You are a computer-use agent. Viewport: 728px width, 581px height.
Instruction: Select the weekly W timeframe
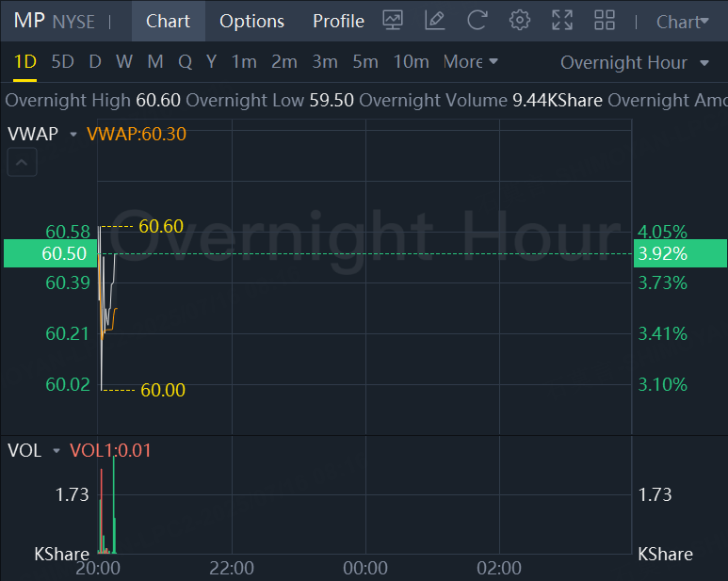124,62
